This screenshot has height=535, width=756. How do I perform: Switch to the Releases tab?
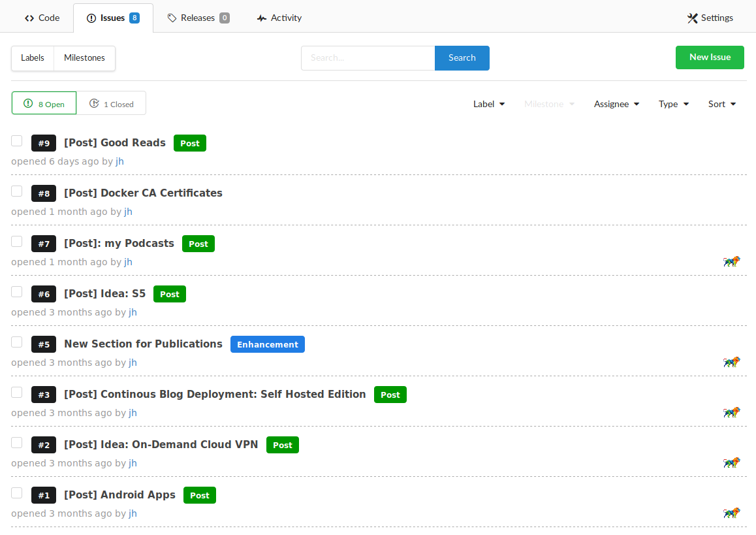198,18
